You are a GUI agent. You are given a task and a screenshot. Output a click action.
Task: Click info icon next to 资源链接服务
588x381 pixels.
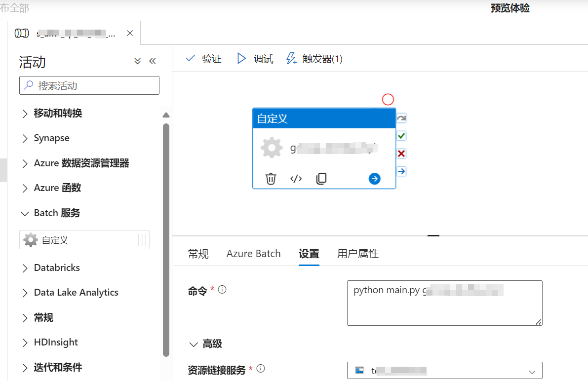pyautogui.click(x=261, y=369)
